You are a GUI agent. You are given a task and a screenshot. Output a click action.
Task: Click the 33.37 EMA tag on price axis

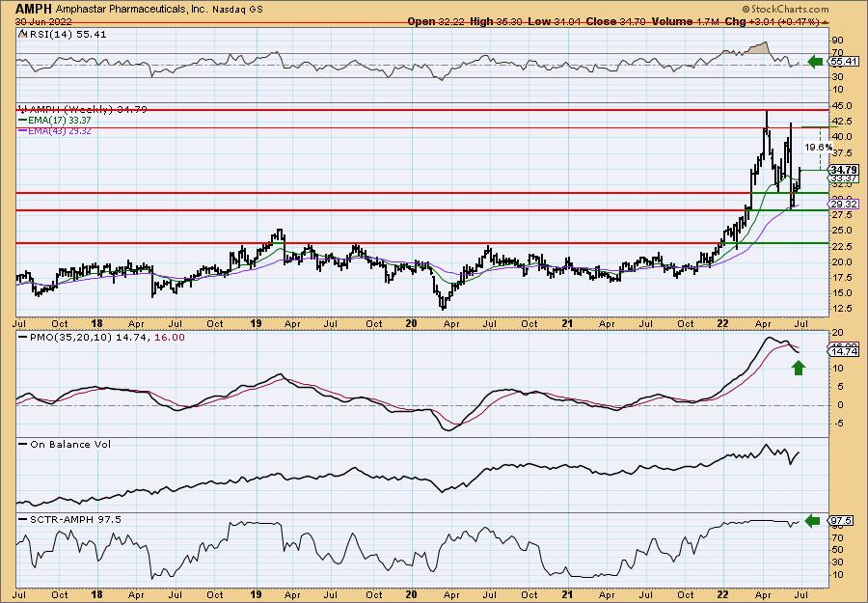pyautogui.click(x=844, y=178)
